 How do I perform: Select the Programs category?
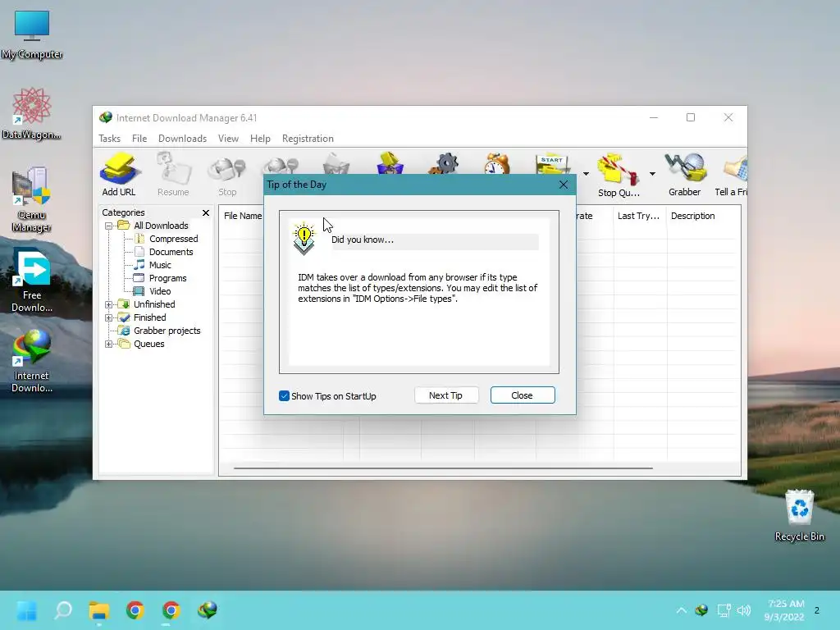(x=167, y=278)
